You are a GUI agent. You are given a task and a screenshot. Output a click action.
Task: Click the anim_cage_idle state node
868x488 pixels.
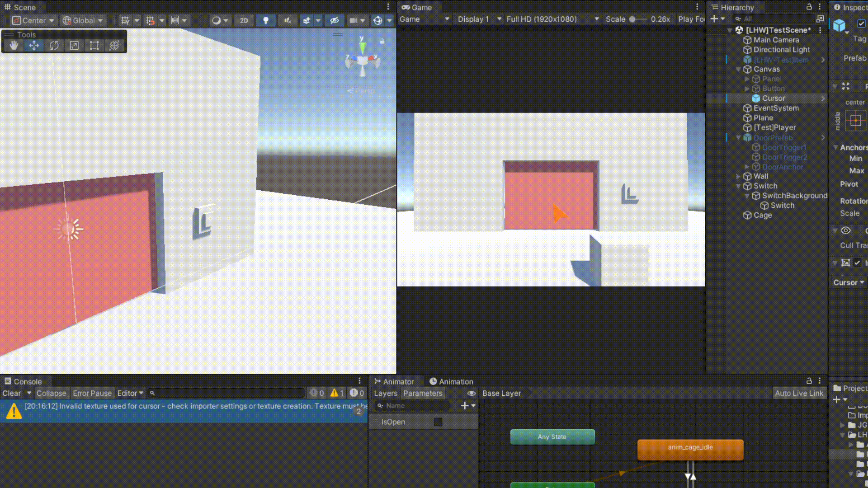[x=690, y=448]
